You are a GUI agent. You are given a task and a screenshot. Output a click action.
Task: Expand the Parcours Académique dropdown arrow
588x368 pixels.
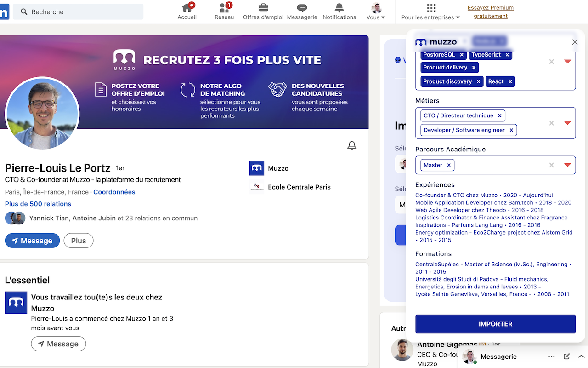pyautogui.click(x=567, y=165)
